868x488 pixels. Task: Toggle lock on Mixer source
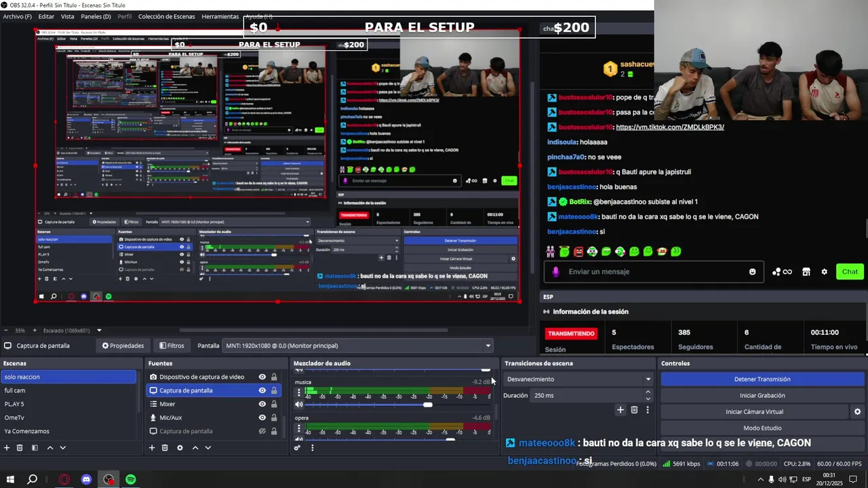pos(274,404)
